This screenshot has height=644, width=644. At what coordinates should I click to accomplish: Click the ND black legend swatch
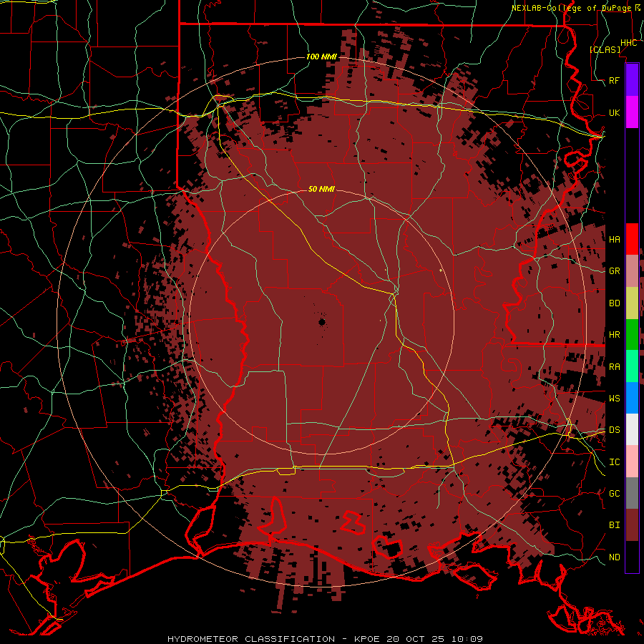click(x=632, y=557)
